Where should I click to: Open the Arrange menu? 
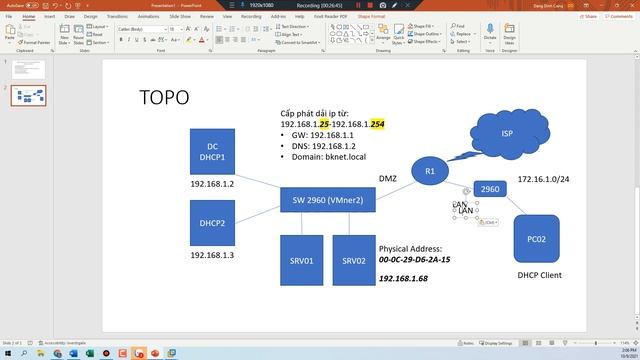click(383, 34)
